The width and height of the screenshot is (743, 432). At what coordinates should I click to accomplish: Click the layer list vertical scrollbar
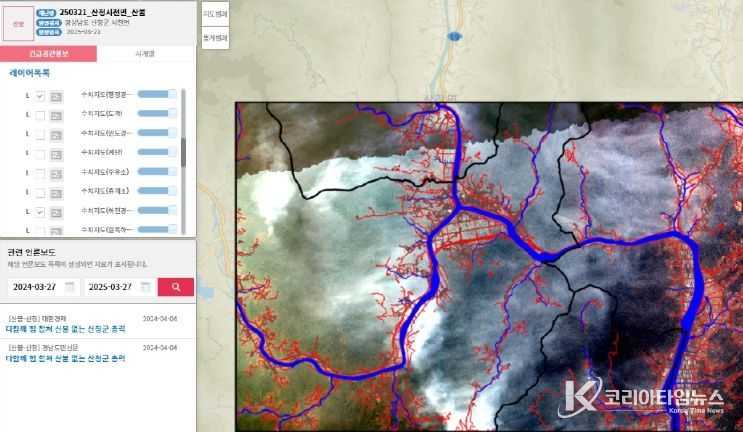[x=183, y=150]
